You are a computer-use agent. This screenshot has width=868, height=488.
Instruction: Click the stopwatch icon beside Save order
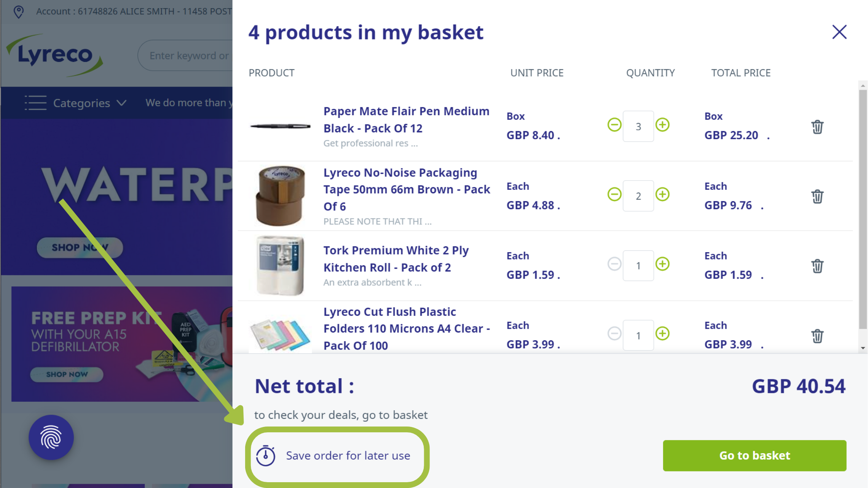pyautogui.click(x=265, y=456)
